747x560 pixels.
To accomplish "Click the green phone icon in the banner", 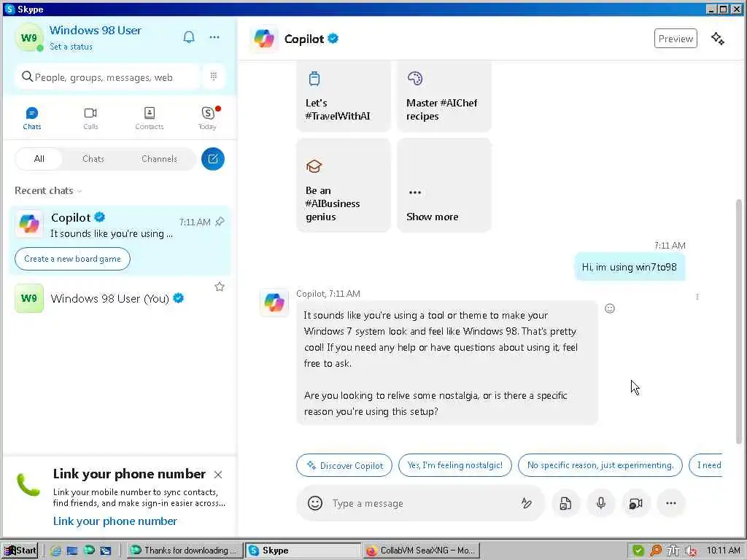I will [28, 485].
